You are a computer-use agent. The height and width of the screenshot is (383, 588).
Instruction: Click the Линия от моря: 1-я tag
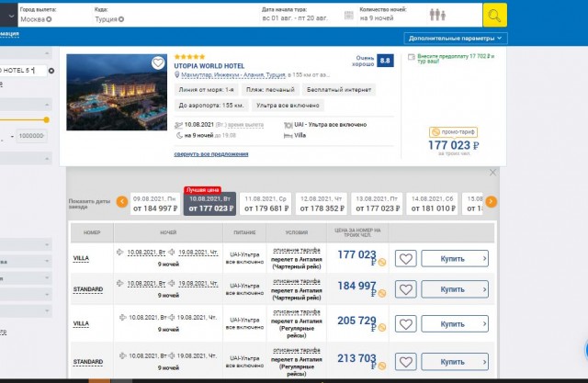tap(206, 90)
